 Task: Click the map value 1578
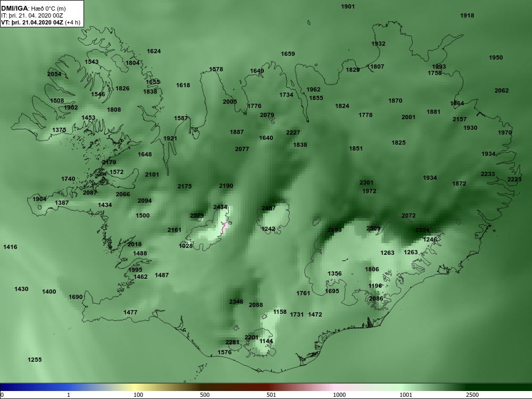[216, 69]
